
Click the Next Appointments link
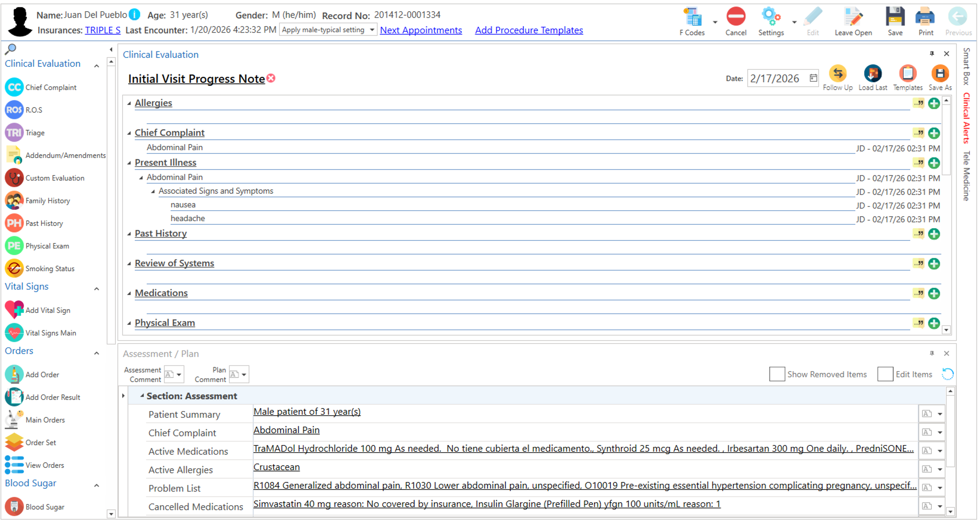pos(421,30)
